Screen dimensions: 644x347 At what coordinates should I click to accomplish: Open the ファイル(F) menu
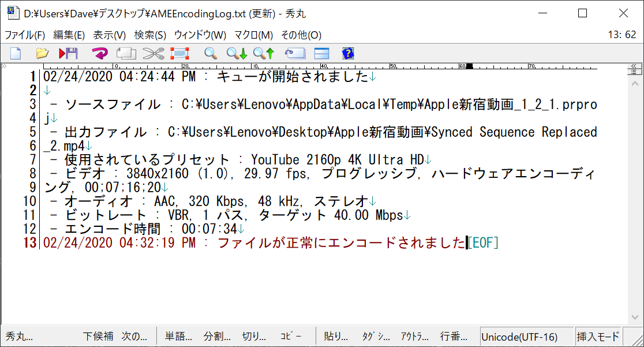[x=25, y=35]
